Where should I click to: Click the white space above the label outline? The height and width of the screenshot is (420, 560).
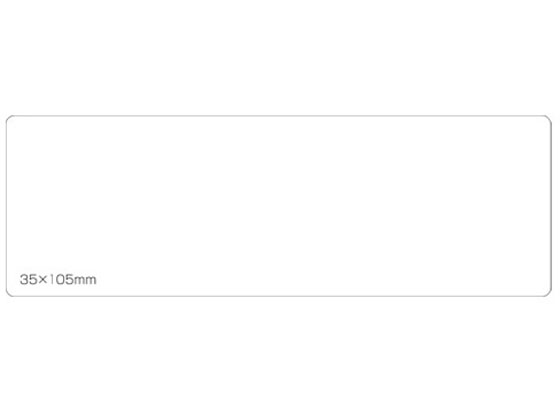(x=279, y=57)
